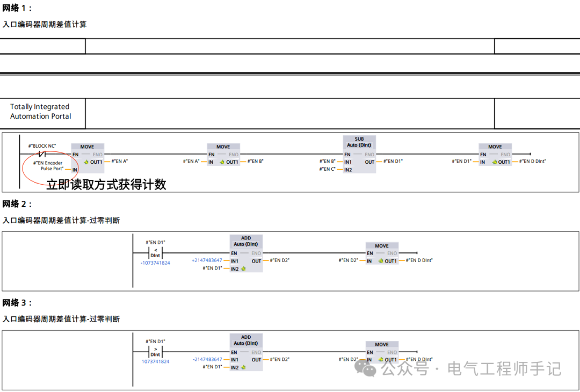
Task: Click the #"EN D1" output of the SUB block
Action: [393, 161]
